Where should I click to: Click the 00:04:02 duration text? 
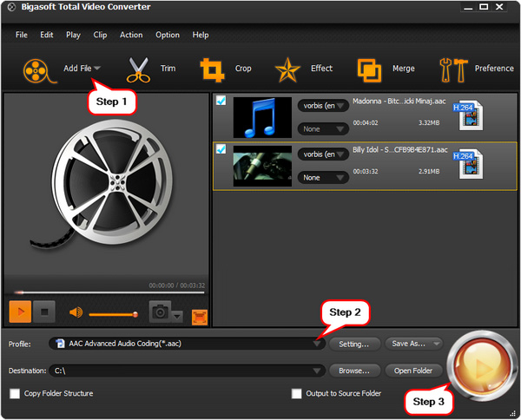366,123
